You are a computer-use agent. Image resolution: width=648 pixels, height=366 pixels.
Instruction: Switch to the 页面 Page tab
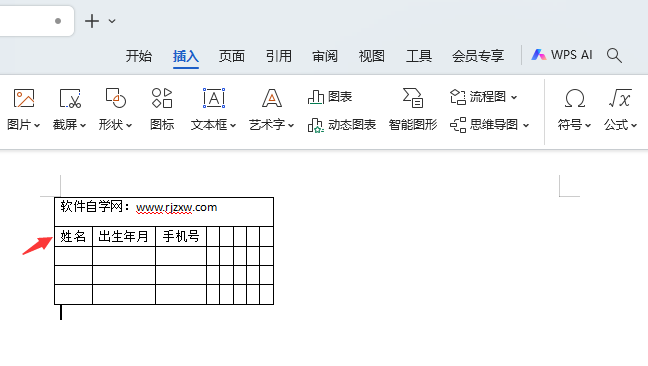(x=232, y=56)
